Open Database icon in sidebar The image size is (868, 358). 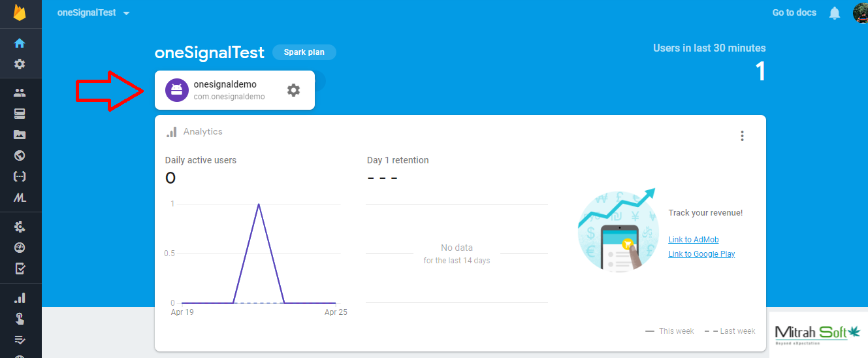tap(20, 114)
